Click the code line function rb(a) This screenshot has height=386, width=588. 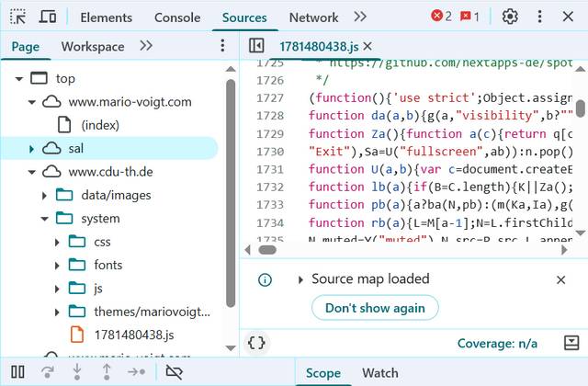(x=441, y=222)
